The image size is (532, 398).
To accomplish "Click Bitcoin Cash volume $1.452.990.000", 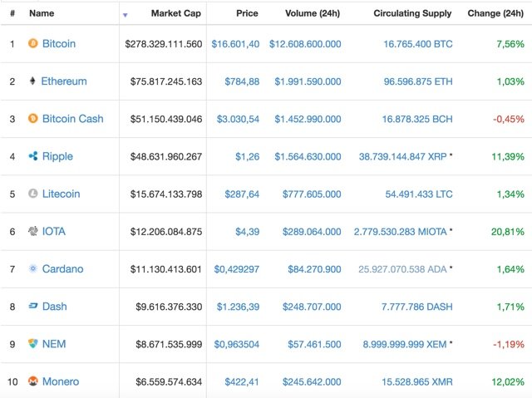I will (x=308, y=120).
